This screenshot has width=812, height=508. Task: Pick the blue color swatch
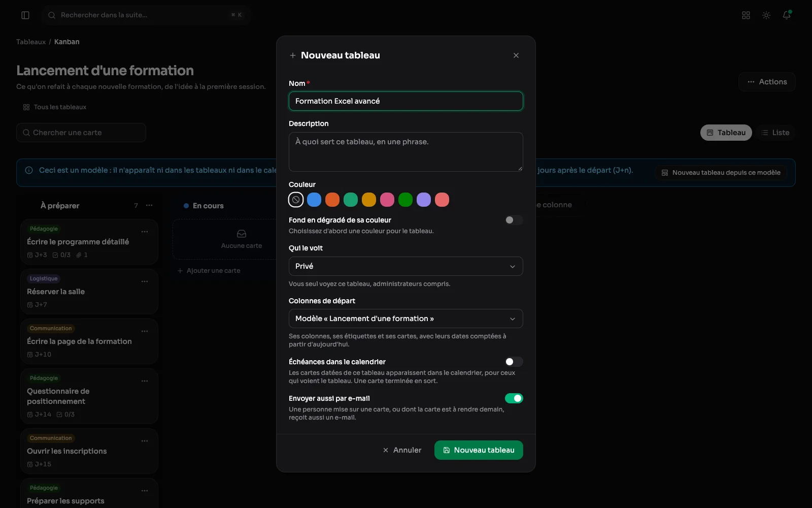(x=314, y=200)
